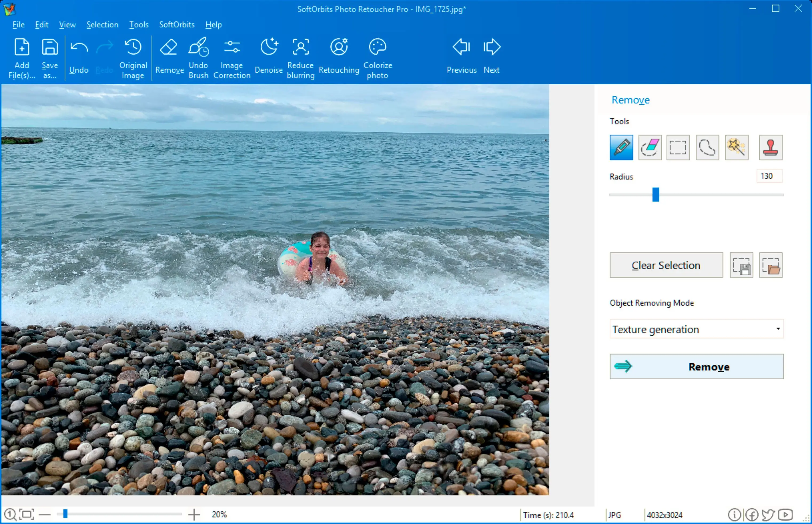Select the Stamp clone tool

tap(770, 147)
